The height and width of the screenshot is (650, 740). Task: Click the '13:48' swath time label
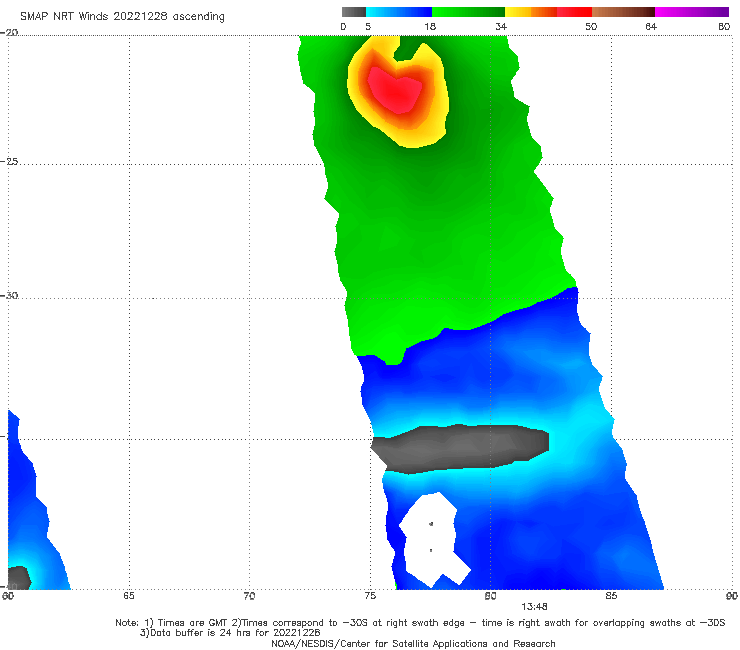click(534, 607)
